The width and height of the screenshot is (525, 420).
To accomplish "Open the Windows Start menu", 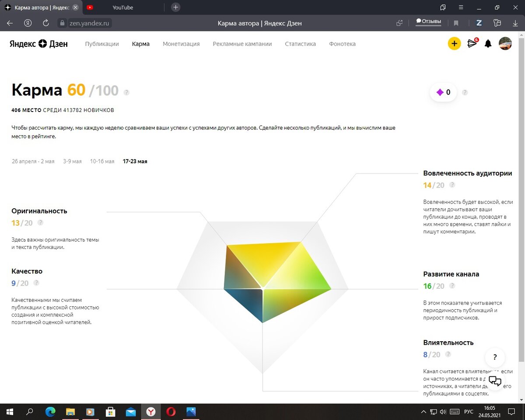I will click(10, 412).
